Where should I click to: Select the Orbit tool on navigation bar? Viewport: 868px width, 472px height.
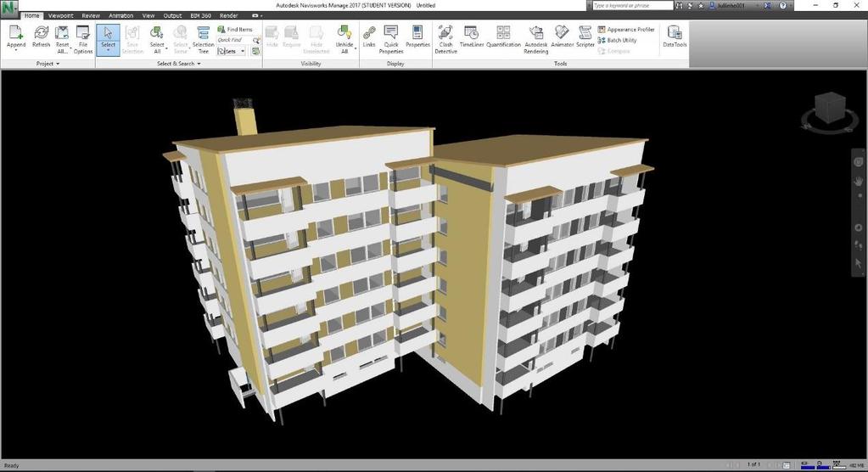(x=859, y=228)
